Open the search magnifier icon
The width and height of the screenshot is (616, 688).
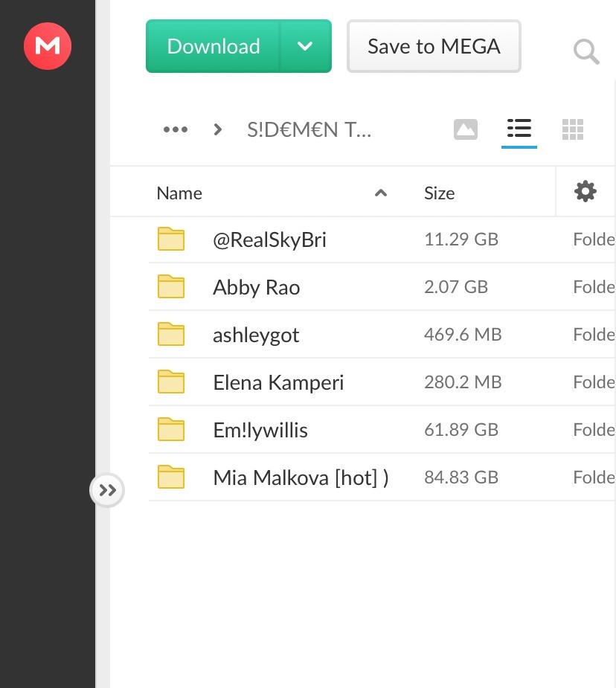tap(586, 52)
